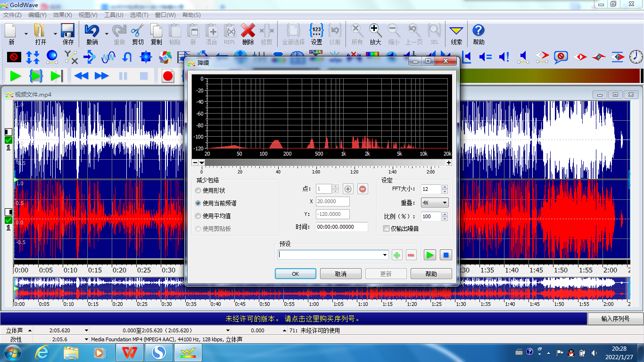The image size is (644, 362).
Task: Open the 工具(U) menu
Action: [x=113, y=15]
